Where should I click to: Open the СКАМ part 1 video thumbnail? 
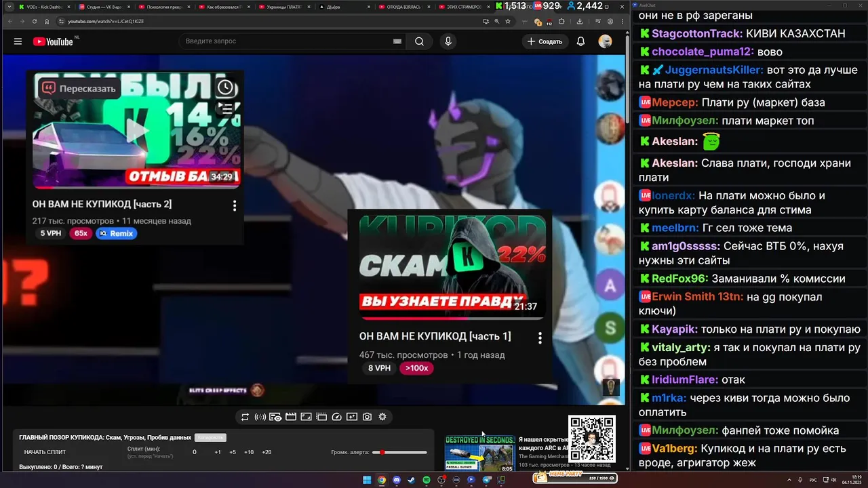click(x=452, y=267)
